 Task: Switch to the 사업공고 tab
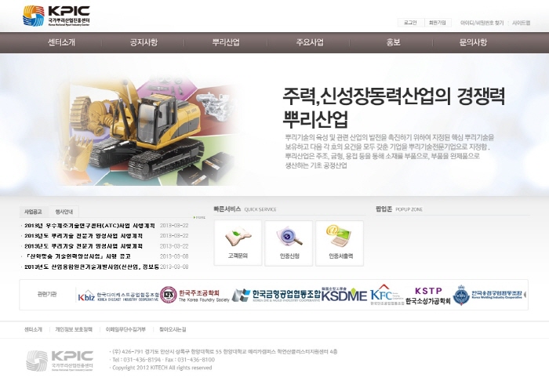[x=34, y=212]
